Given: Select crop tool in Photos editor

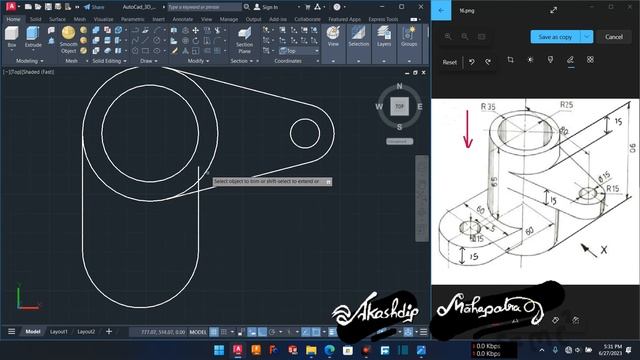Looking at the screenshot, I should pyautogui.click(x=510, y=60).
